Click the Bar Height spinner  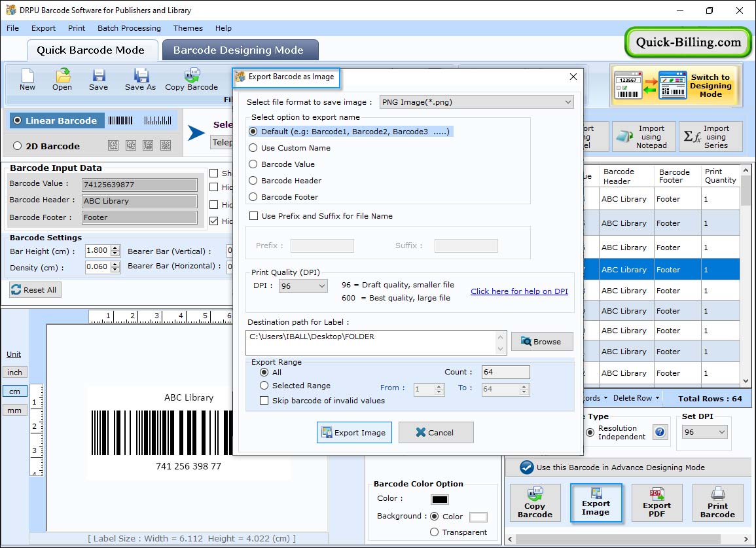(115, 250)
